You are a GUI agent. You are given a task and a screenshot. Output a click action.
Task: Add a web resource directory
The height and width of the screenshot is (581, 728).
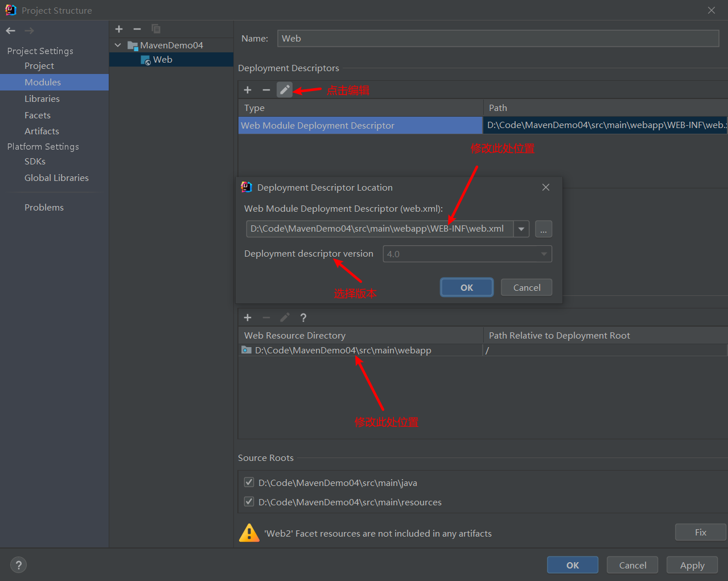[x=248, y=318]
